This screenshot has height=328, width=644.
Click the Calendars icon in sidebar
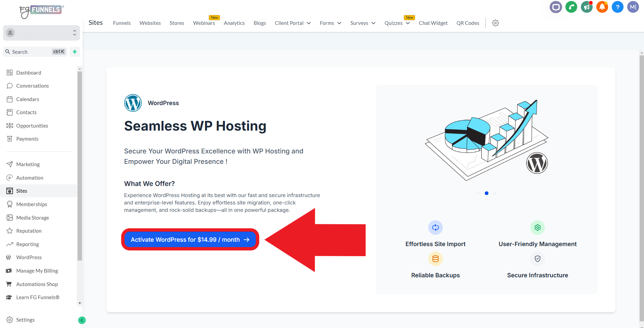point(10,99)
